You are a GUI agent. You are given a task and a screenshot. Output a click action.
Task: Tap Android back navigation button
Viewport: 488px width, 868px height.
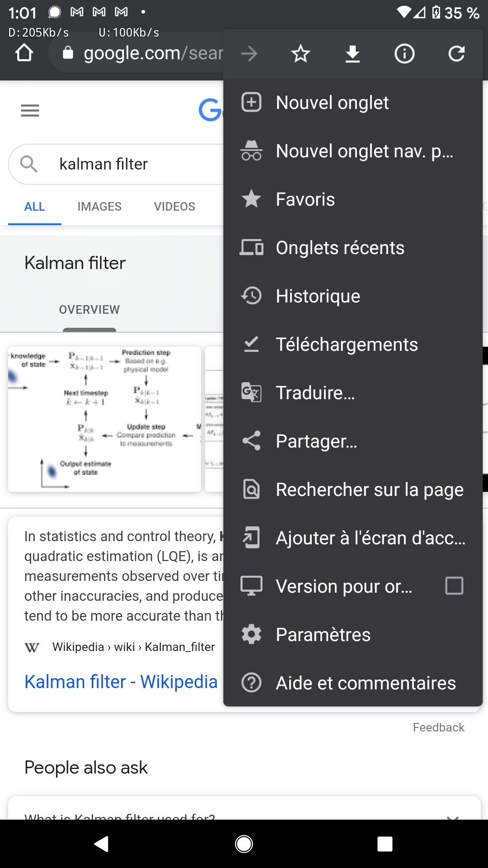coord(102,844)
